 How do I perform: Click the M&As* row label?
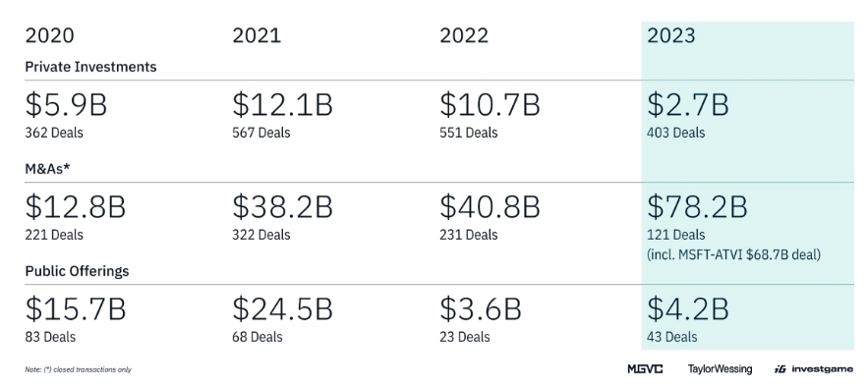pyautogui.click(x=47, y=169)
